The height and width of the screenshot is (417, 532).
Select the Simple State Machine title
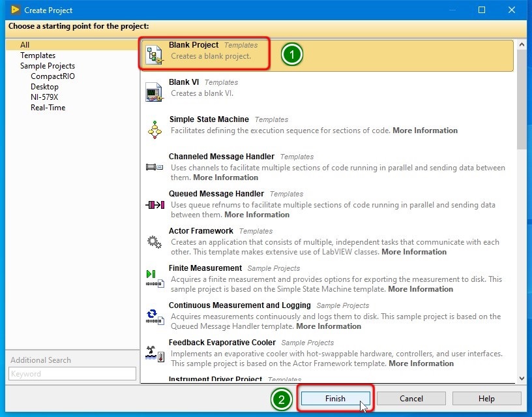click(x=209, y=119)
